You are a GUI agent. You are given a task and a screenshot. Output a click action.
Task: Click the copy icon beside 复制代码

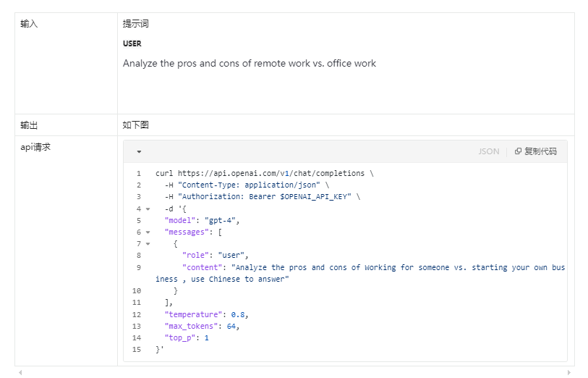click(x=518, y=151)
